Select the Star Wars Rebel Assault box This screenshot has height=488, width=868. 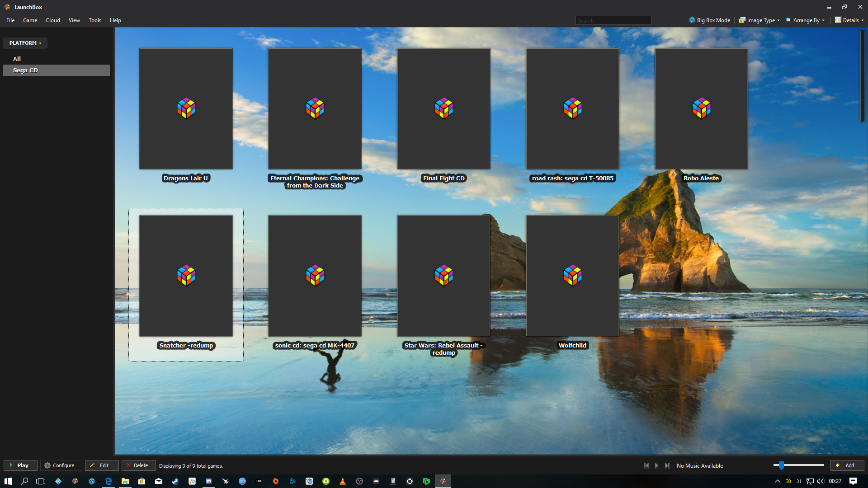click(x=443, y=276)
